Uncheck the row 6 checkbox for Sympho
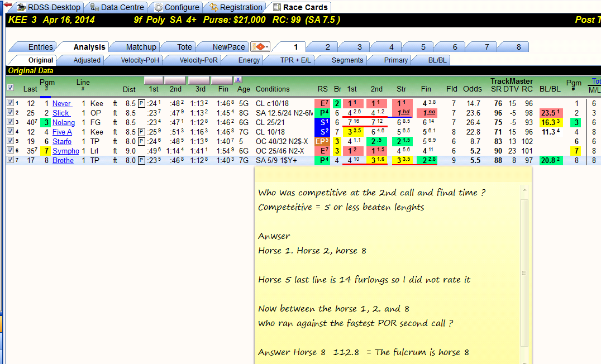The height and width of the screenshot is (364, 601). [x=11, y=150]
